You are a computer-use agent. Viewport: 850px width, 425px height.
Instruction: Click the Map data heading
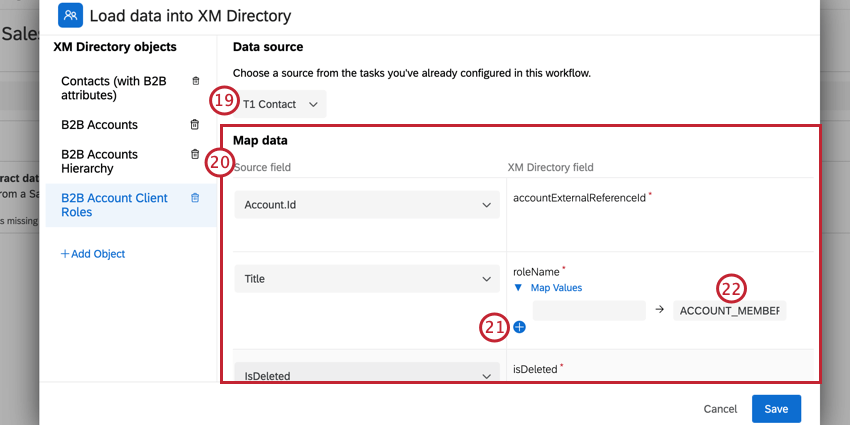click(260, 140)
